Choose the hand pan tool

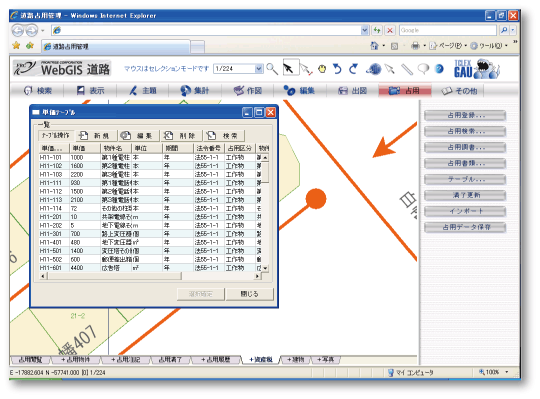click(x=322, y=69)
